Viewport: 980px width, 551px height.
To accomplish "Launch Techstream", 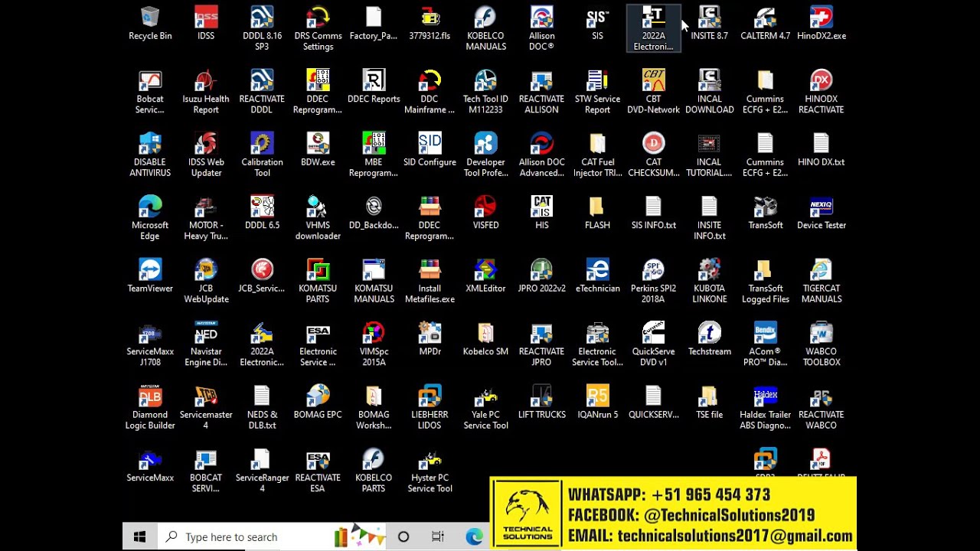I will click(x=709, y=339).
